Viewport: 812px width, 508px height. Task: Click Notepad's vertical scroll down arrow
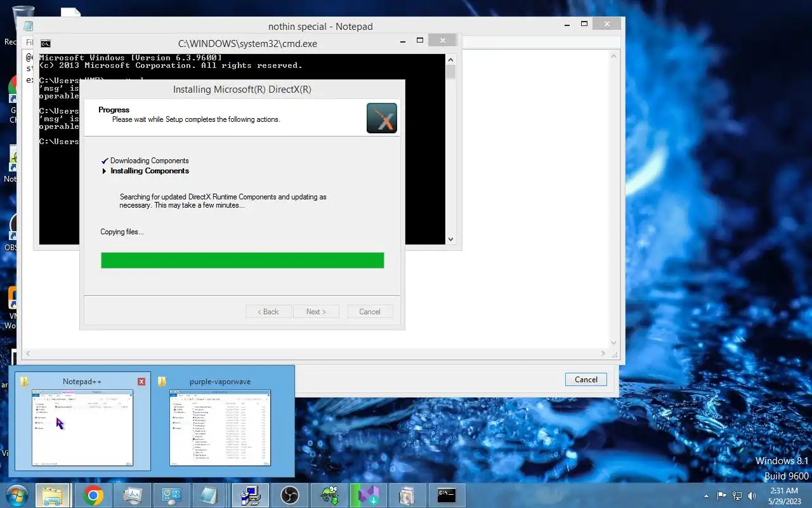click(x=614, y=343)
